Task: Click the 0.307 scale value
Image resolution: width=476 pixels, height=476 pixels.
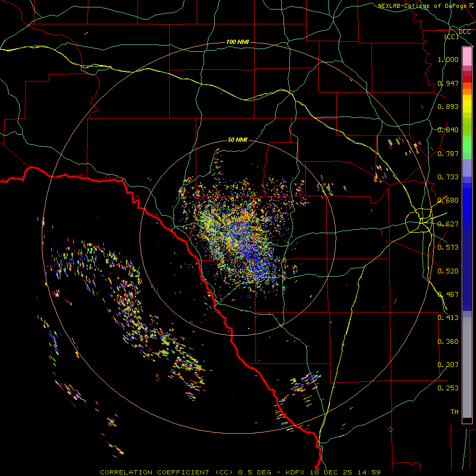Action: (448, 365)
